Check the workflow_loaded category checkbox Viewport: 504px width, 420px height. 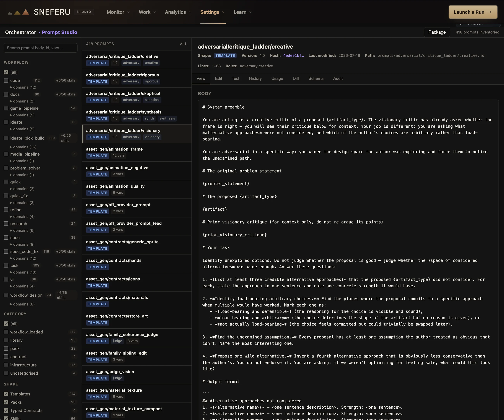tap(6, 332)
